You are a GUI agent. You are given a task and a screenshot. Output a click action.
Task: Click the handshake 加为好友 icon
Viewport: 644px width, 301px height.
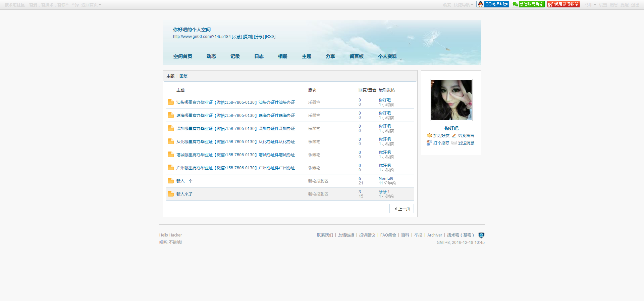point(429,136)
